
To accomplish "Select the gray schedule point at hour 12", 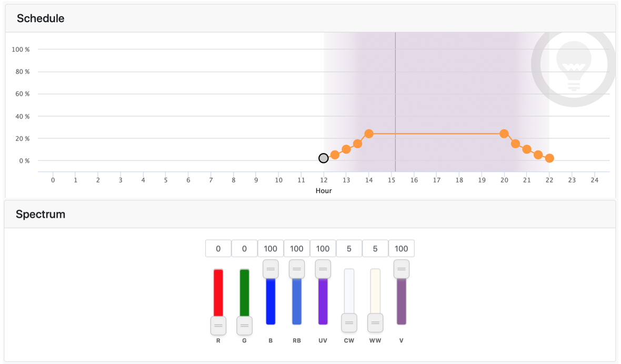I will point(324,158).
